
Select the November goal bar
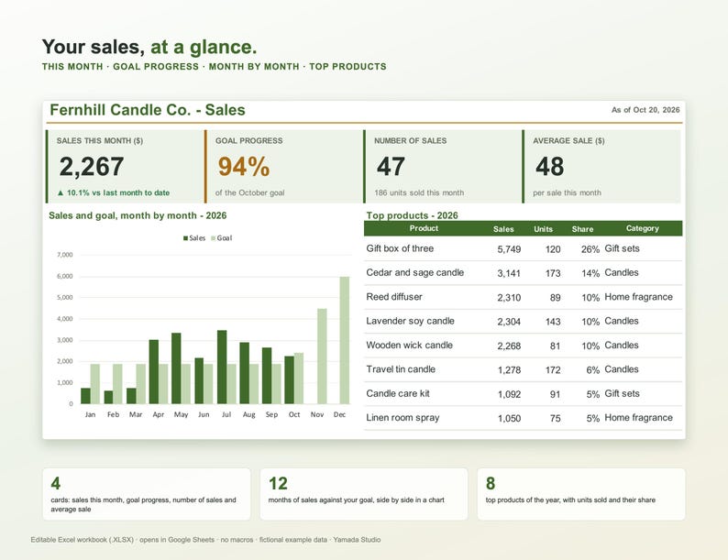click(322, 357)
